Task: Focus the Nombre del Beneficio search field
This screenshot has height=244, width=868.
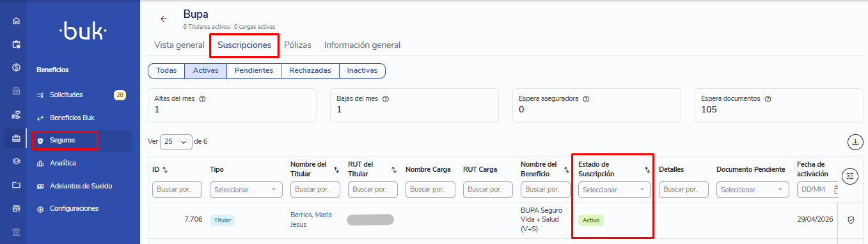Action: [x=546, y=190]
